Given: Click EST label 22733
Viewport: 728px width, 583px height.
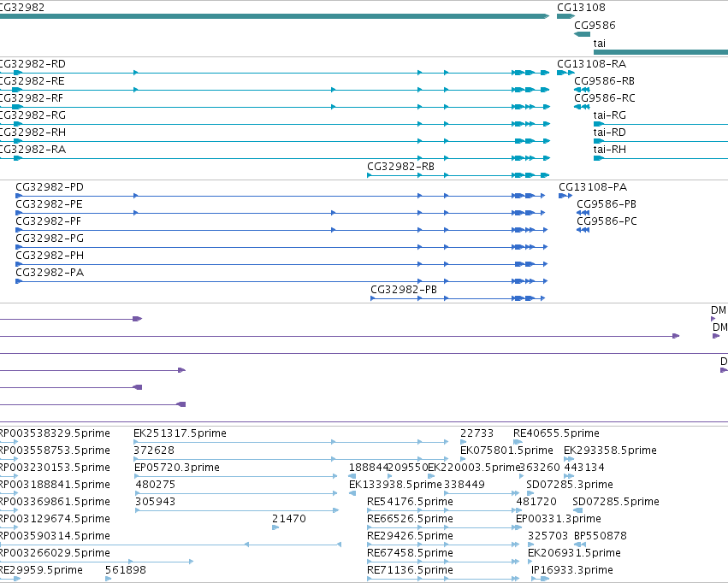Looking at the screenshot, I should click(476, 433).
